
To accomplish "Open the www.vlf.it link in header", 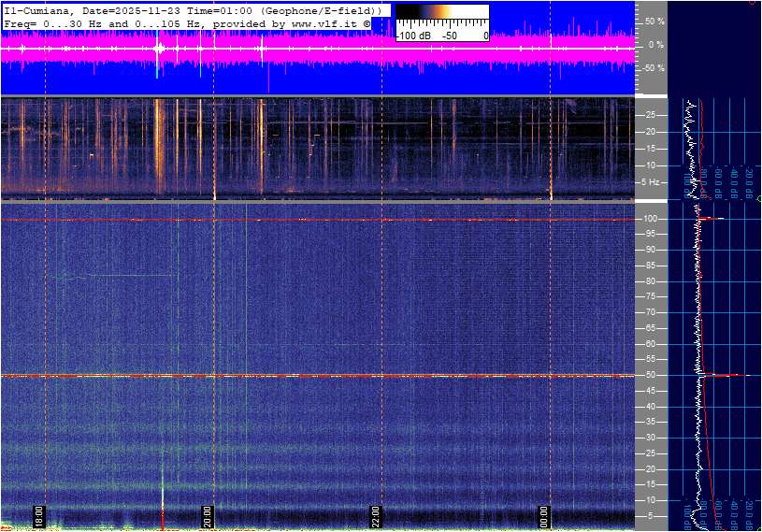I will tap(322, 22).
